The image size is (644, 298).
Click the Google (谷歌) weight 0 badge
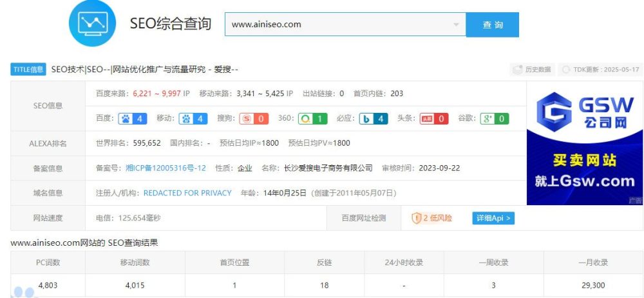tap(495, 119)
